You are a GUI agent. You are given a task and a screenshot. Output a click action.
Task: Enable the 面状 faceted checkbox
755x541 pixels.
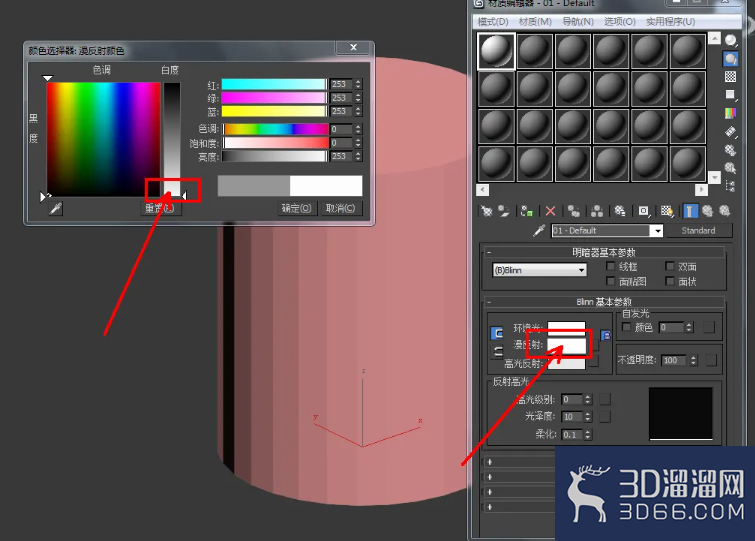click(x=670, y=281)
